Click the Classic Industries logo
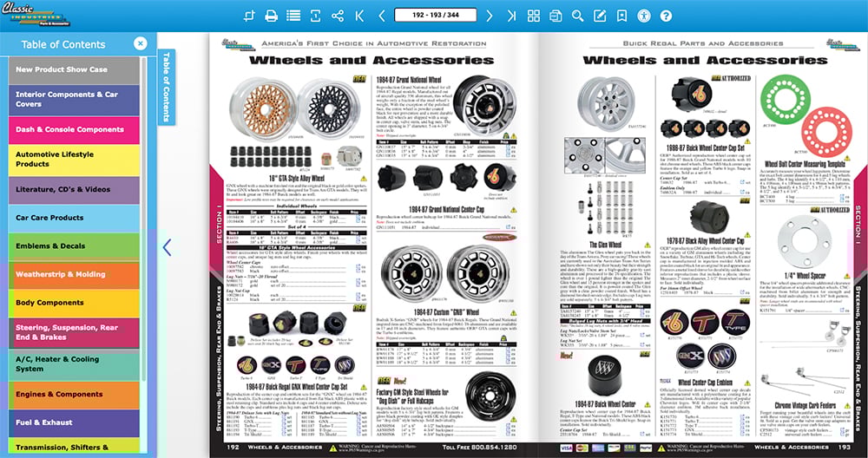 [36, 15]
